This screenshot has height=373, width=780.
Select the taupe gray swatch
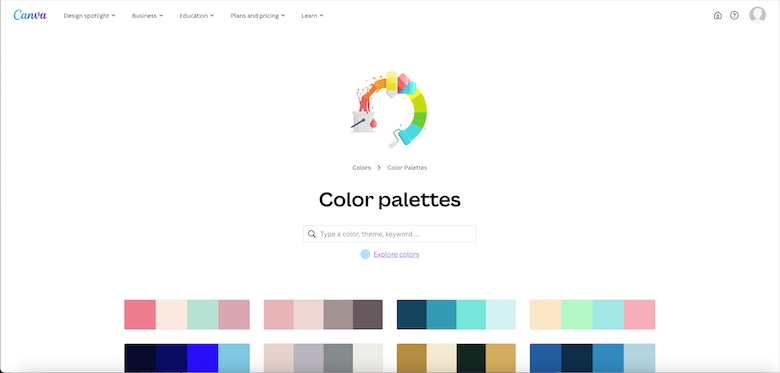pos(338,314)
